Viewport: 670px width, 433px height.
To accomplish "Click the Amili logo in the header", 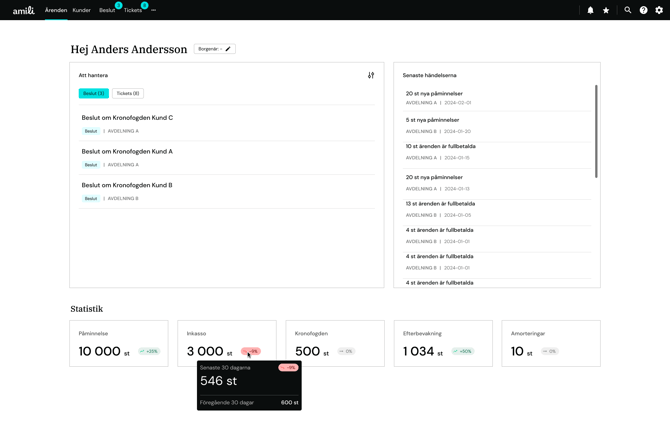I will coord(23,10).
